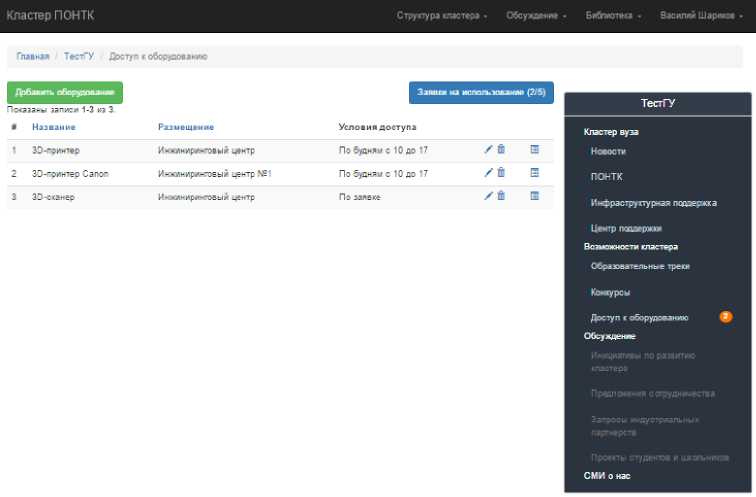Click the orange notification badge near Доступ к оборудованию
The height and width of the screenshot is (497, 756).
tap(726, 317)
